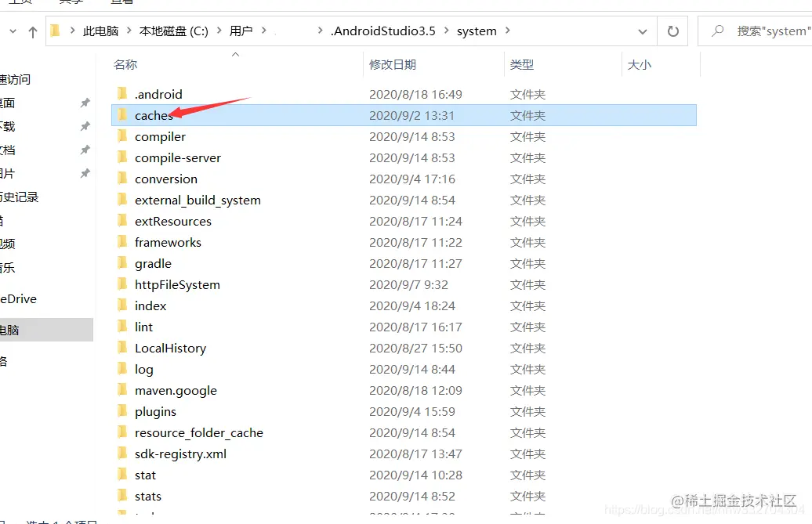Sort by 大小 column header
Image resolution: width=812 pixels, height=524 pixels.
coord(639,65)
